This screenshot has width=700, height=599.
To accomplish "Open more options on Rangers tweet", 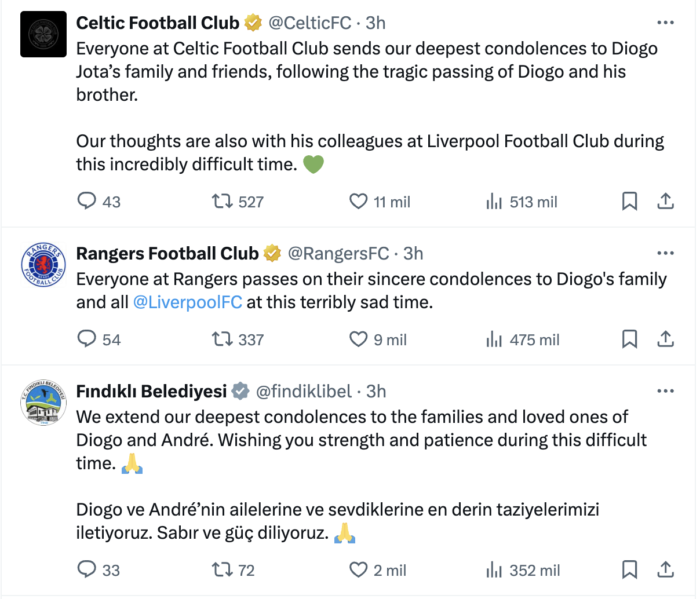I will [x=665, y=253].
